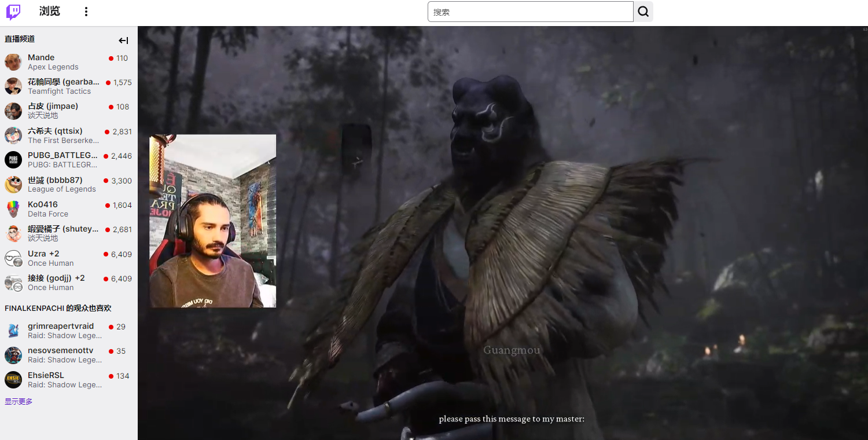
Task: Open Mande channel avatar
Action: click(x=13, y=62)
